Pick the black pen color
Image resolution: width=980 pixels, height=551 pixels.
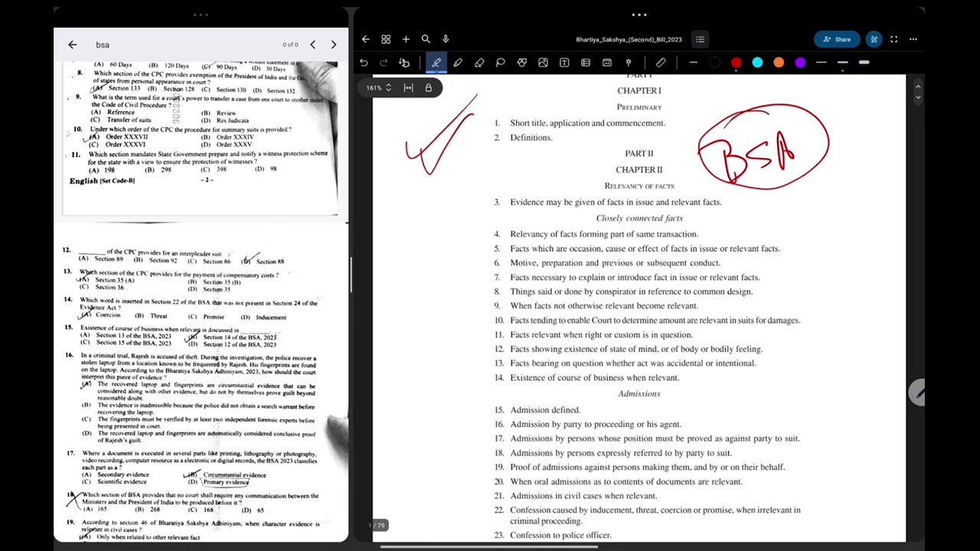[715, 63]
